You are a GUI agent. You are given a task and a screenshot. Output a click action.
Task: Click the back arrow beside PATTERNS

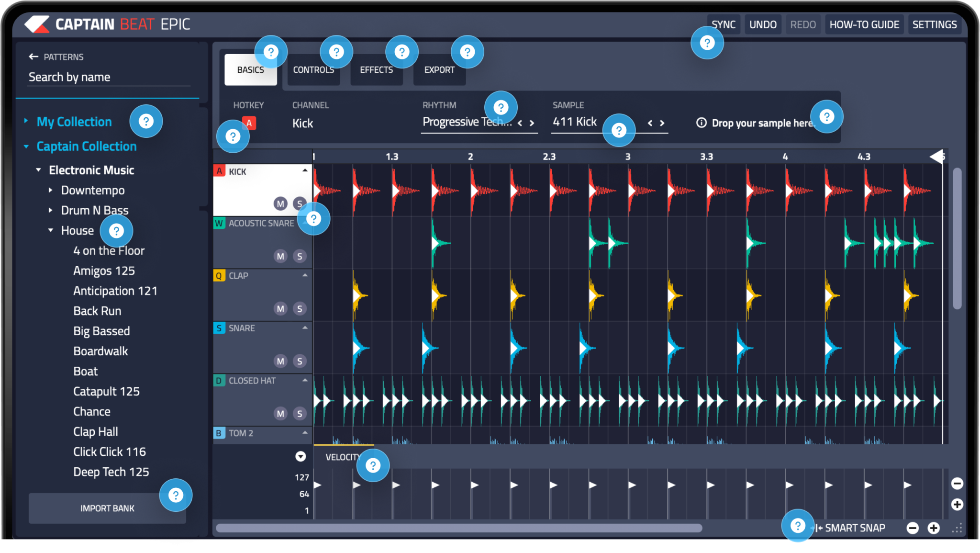point(33,56)
